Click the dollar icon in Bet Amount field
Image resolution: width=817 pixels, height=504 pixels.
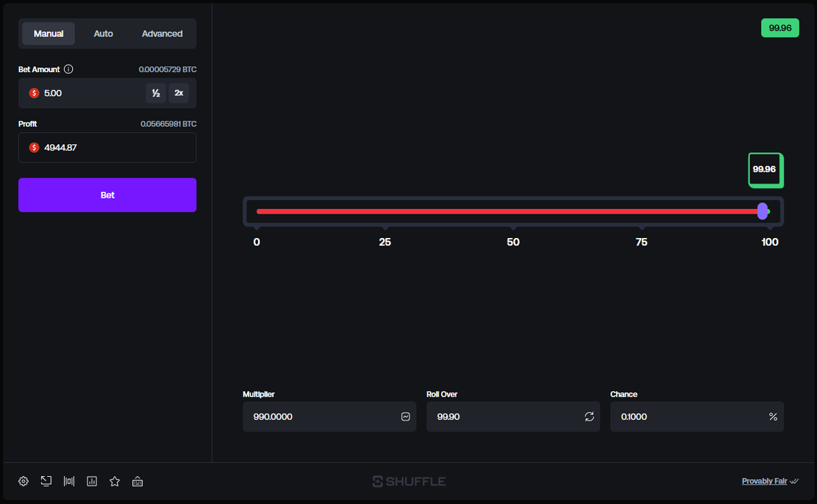coord(34,93)
